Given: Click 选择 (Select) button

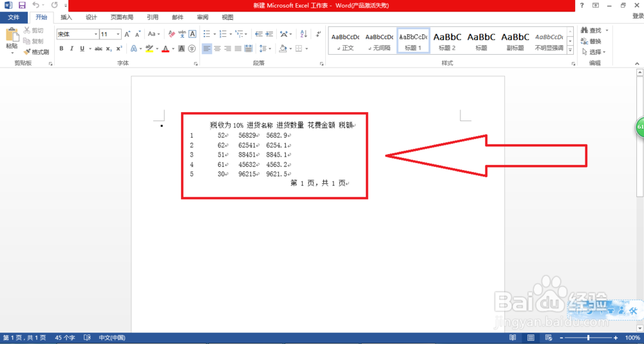Looking at the screenshot, I should click(594, 52).
